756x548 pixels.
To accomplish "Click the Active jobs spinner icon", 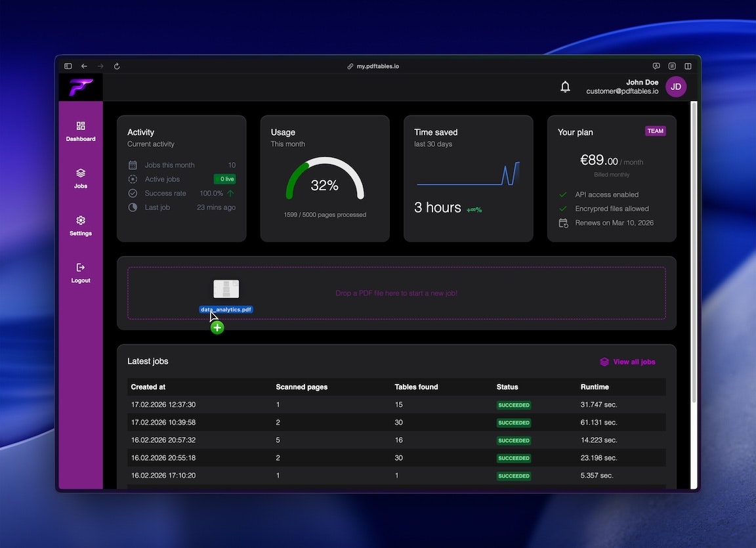I will click(133, 179).
